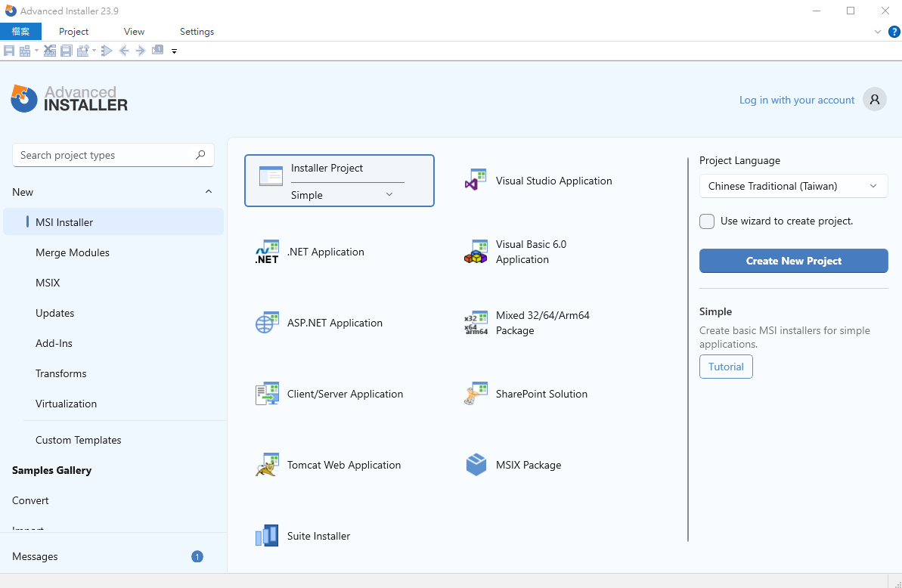Click the notifications flag icon in toolbar
This screenshot has height=588, width=902.
coord(157,50)
